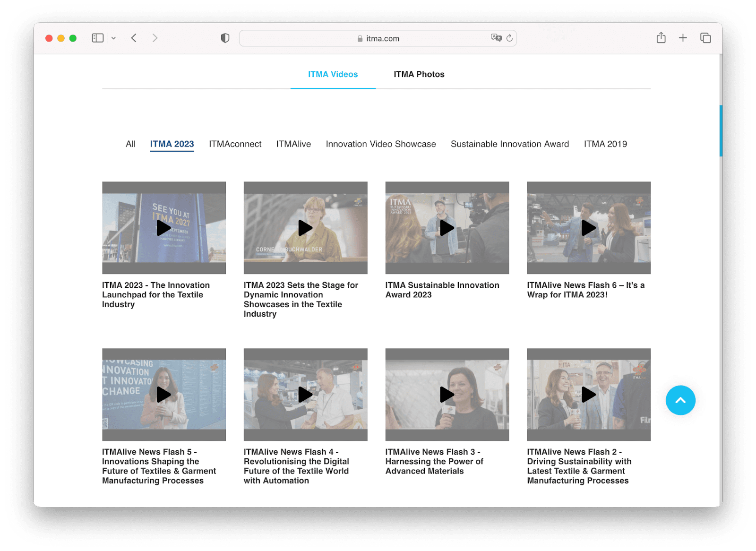Select the All filter

click(130, 144)
